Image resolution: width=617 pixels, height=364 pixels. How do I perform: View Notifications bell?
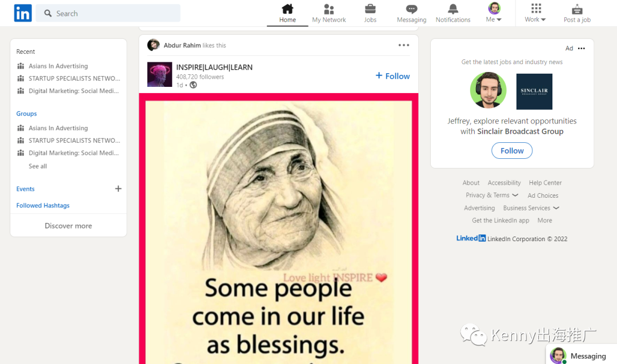click(x=453, y=13)
